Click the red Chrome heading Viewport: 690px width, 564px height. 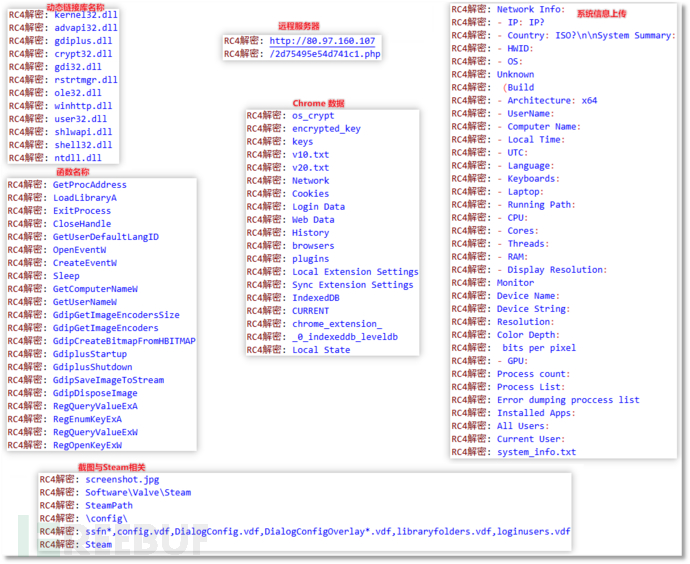pos(318,103)
